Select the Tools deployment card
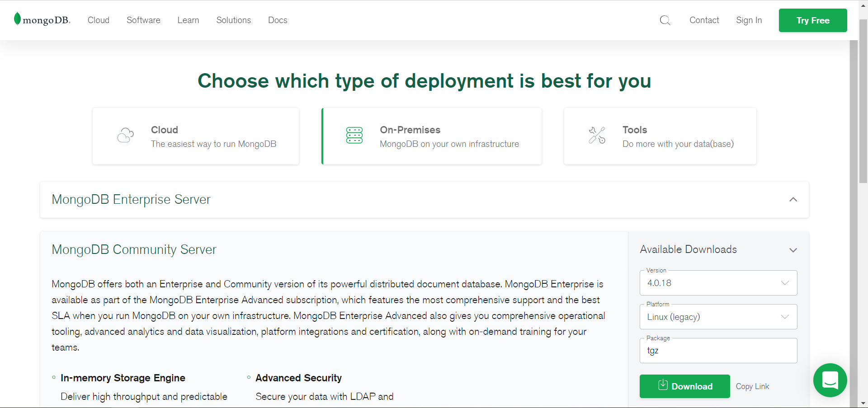The height and width of the screenshot is (408, 868). coord(660,136)
